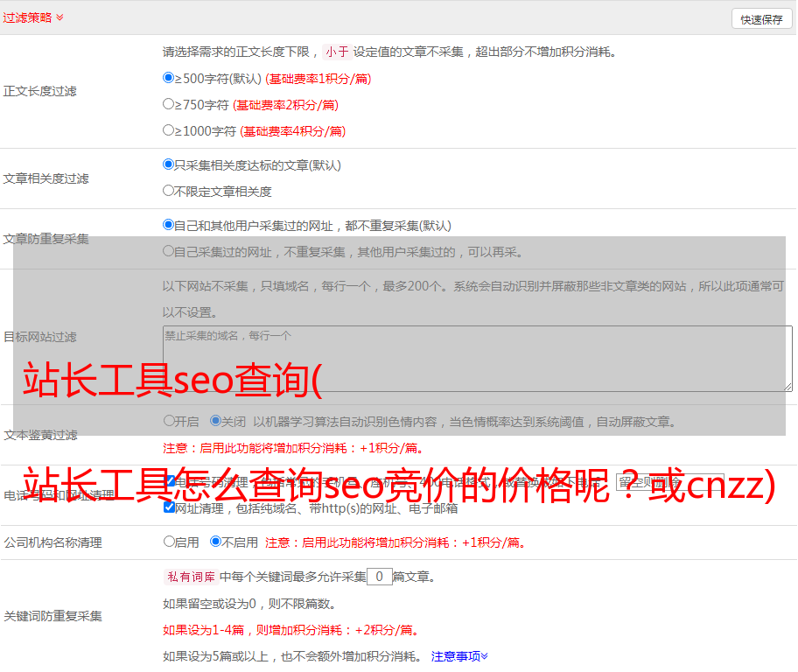This screenshot has height=672, width=798.
Task: Click the 私有词库 tag
Action: click(x=192, y=577)
